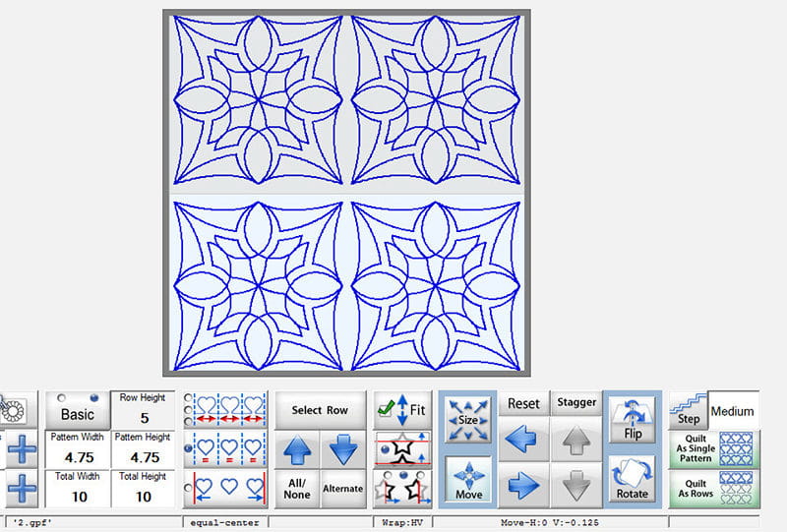Image resolution: width=787 pixels, height=532 pixels.
Task: Select the edge-to-edge hearts spacing radio
Action: pyautogui.click(x=188, y=488)
